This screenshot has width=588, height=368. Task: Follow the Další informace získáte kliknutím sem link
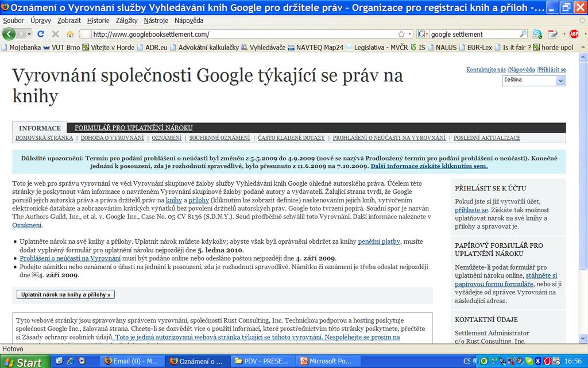click(430, 166)
